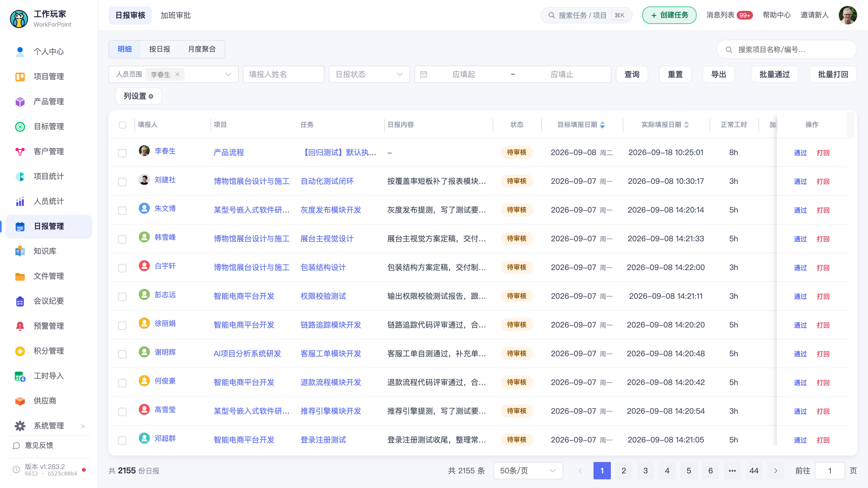Image resolution: width=868 pixels, height=488 pixels.
Task: Open the 会议纪要 clipboard icon
Action: point(20,301)
